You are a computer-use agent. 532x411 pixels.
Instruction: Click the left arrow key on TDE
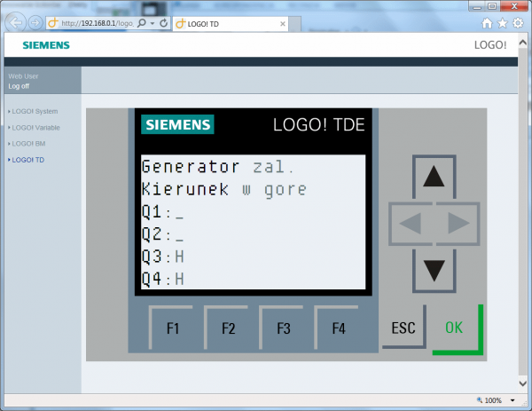[x=411, y=224]
